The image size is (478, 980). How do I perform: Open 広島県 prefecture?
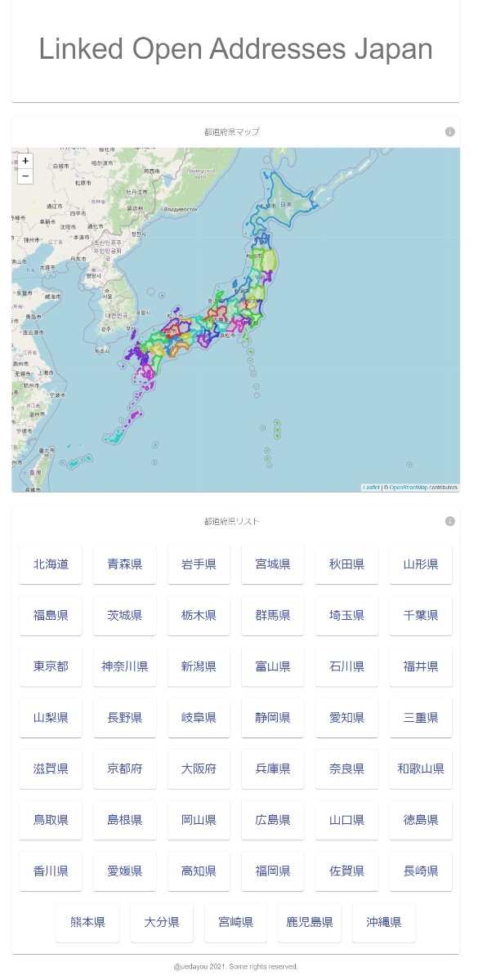[x=273, y=820]
